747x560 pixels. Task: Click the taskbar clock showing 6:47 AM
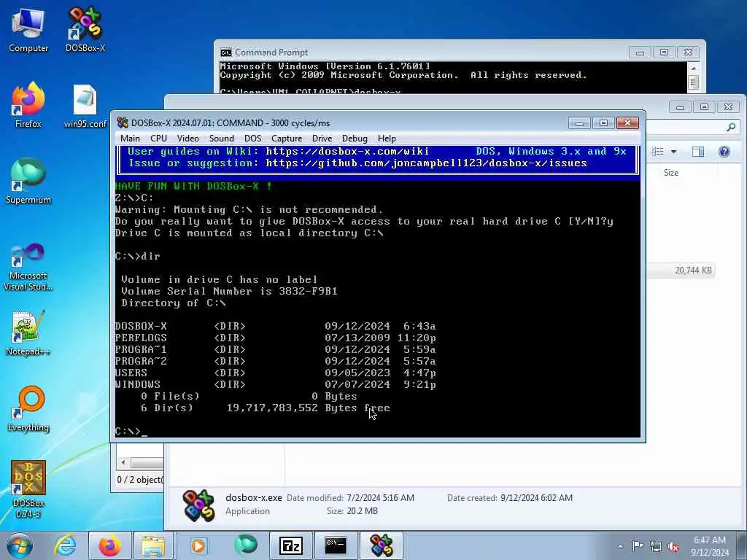[710, 546]
